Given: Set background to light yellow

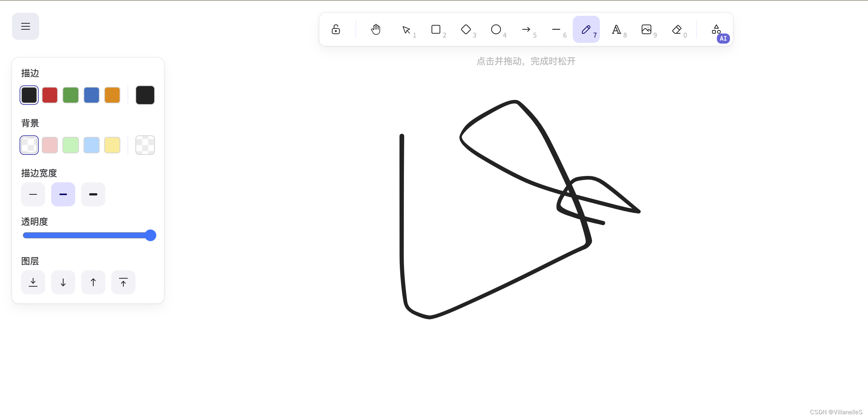Looking at the screenshot, I should (112, 145).
